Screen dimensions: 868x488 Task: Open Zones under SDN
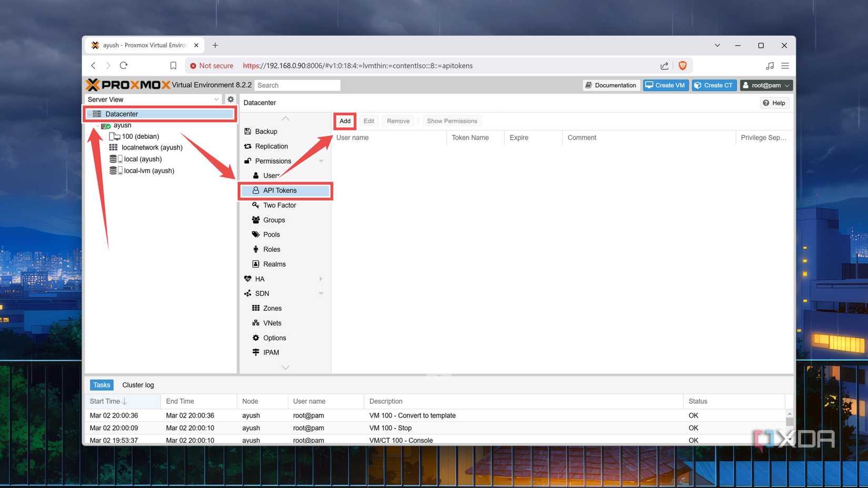pos(272,308)
